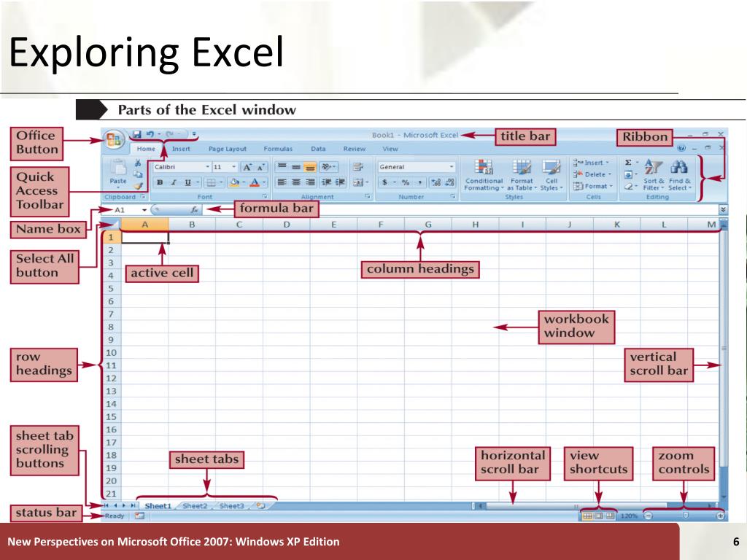Viewport: 747px width, 560px height.
Task: Click the Increase Decimal icon
Action: point(436,182)
